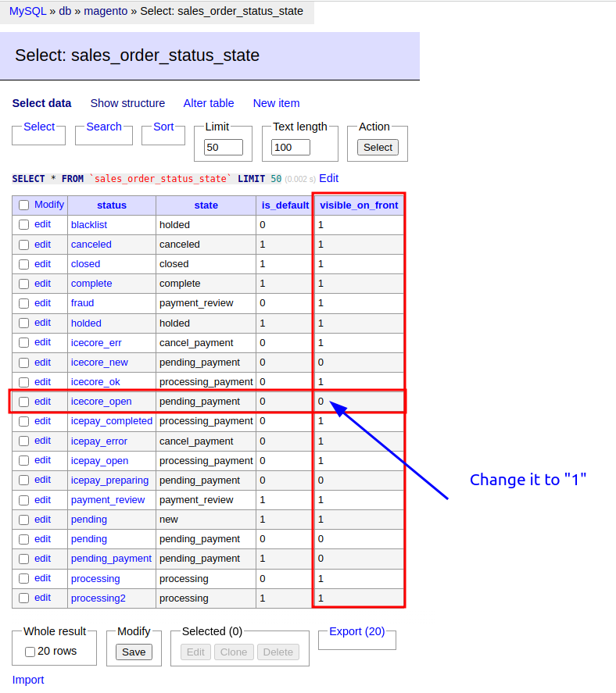The height and width of the screenshot is (693, 616).
Task: Switch to Show structure
Action: 127,103
